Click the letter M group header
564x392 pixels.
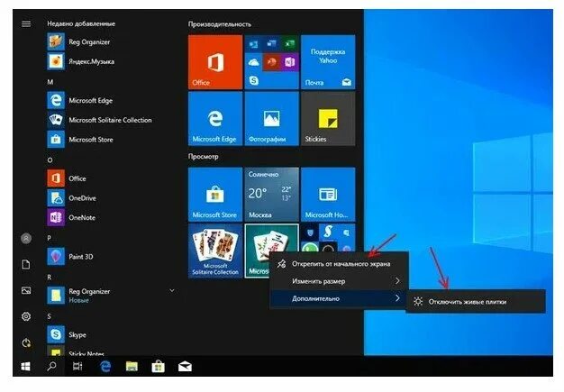50,82
